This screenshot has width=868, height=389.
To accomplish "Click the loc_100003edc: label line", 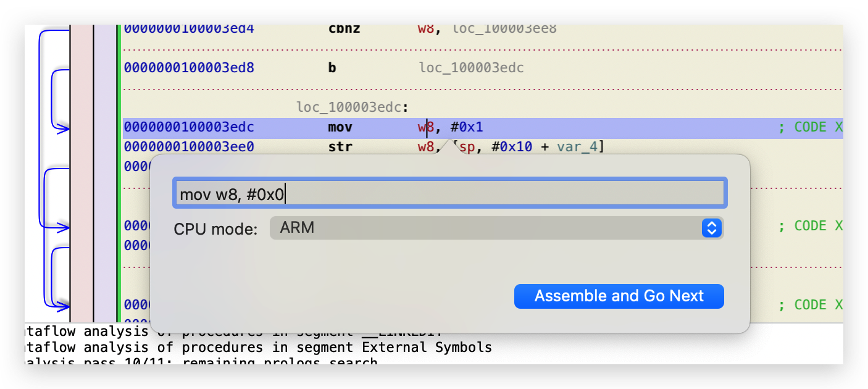I will click(x=352, y=107).
